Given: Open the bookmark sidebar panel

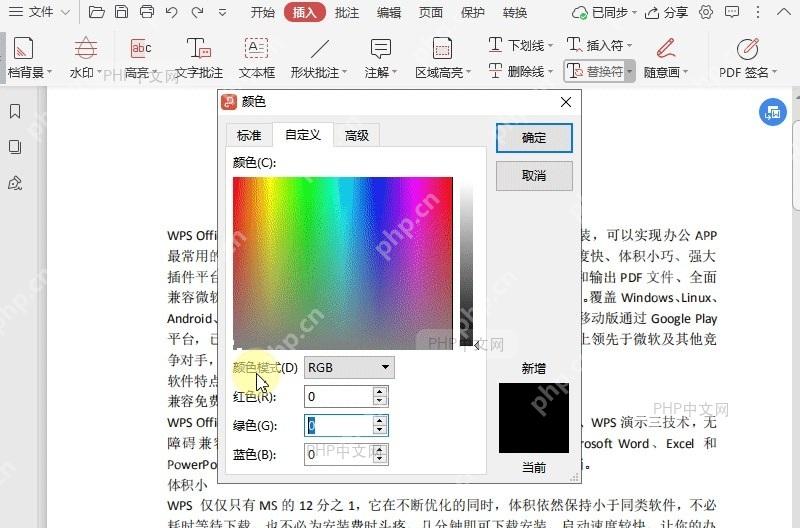Looking at the screenshot, I should click(x=15, y=111).
